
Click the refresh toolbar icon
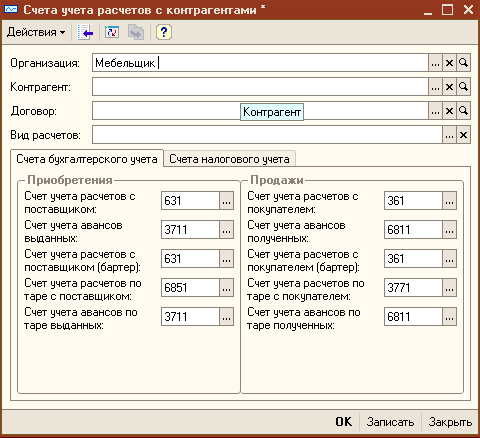[x=112, y=32]
